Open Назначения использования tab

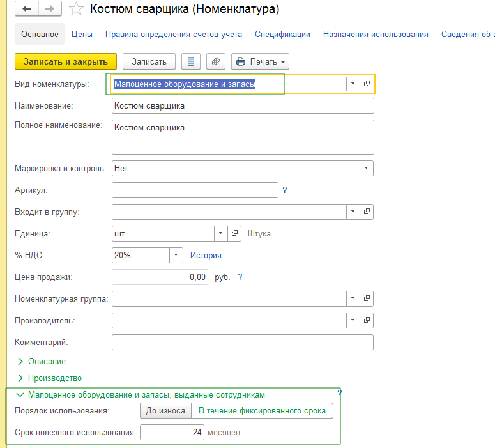pos(376,34)
